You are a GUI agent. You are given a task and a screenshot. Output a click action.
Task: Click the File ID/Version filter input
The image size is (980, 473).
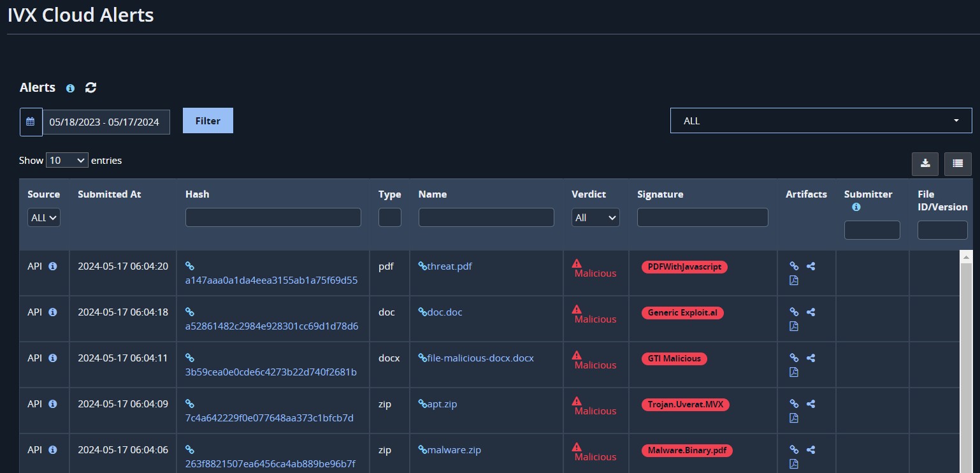942,230
